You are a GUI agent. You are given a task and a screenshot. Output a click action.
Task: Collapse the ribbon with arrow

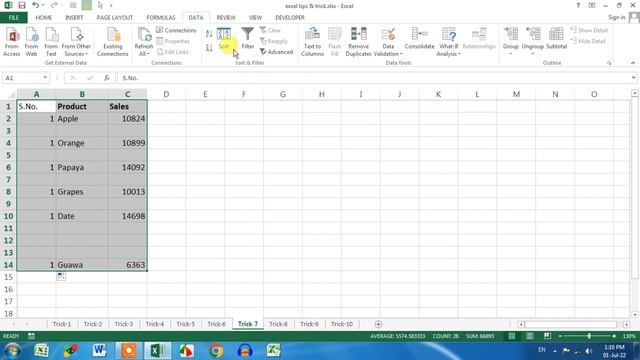coord(633,63)
